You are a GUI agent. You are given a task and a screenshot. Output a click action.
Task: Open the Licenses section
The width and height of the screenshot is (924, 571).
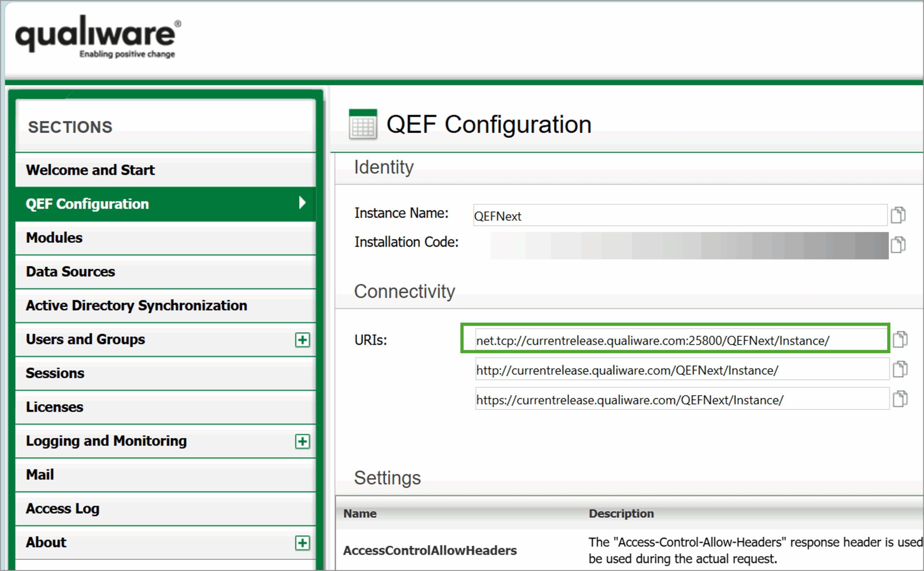click(165, 407)
